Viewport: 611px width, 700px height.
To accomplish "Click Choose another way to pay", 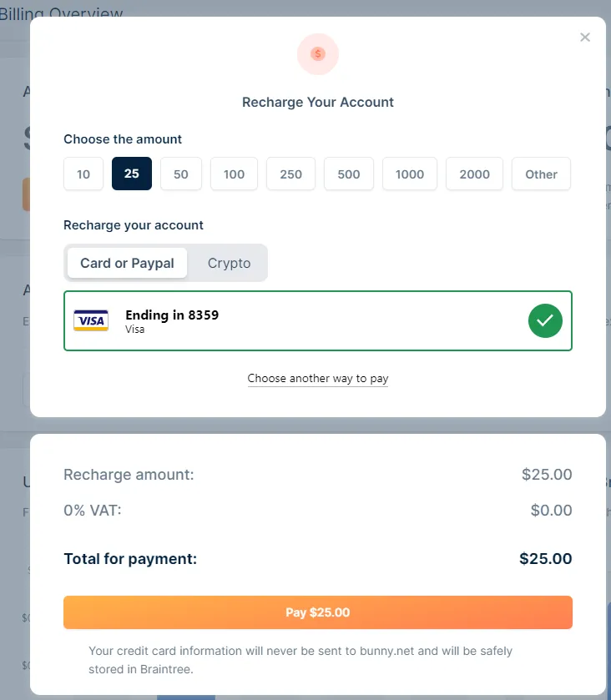I will [318, 379].
